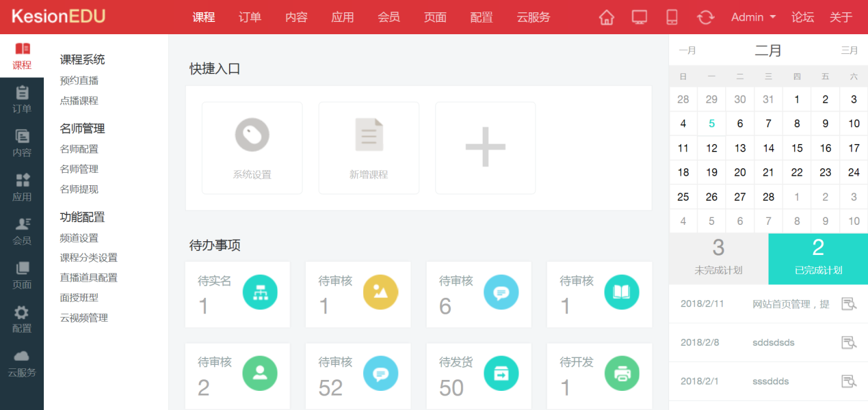Click the 系统设置 shortcut icon
This screenshot has height=410, width=868.
(252, 135)
